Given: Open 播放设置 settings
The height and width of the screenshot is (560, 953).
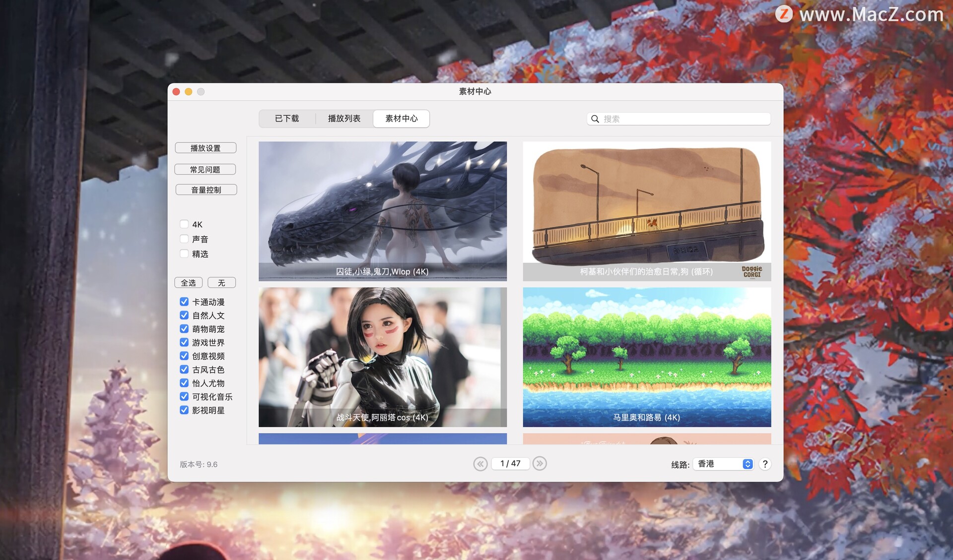Looking at the screenshot, I should pyautogui.click(x=205, y=148).
